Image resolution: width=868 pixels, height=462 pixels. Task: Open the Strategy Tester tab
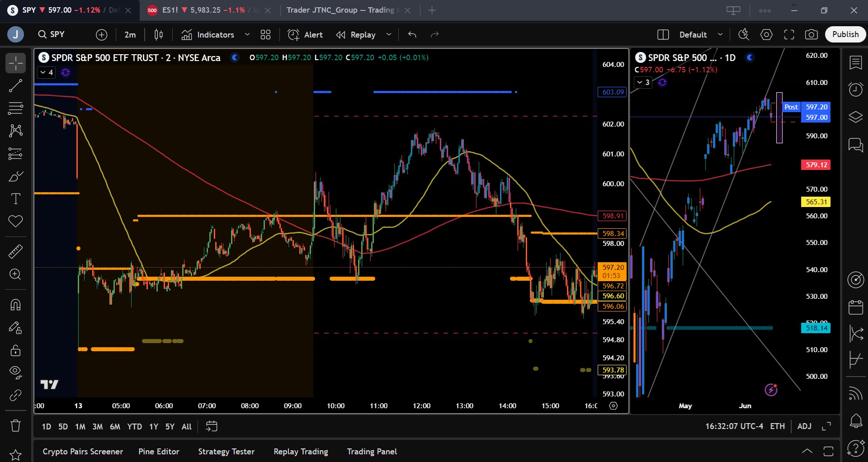pyautogui.click(x=226, y=452)
